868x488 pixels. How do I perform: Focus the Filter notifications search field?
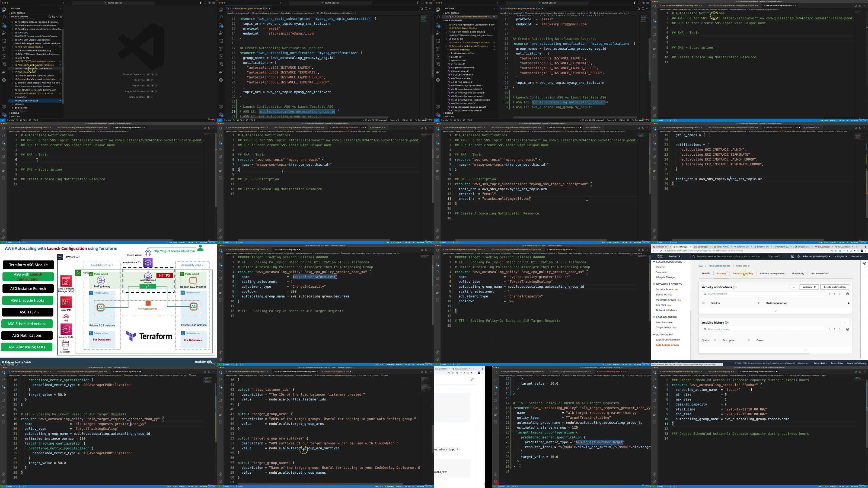(763, 294)
